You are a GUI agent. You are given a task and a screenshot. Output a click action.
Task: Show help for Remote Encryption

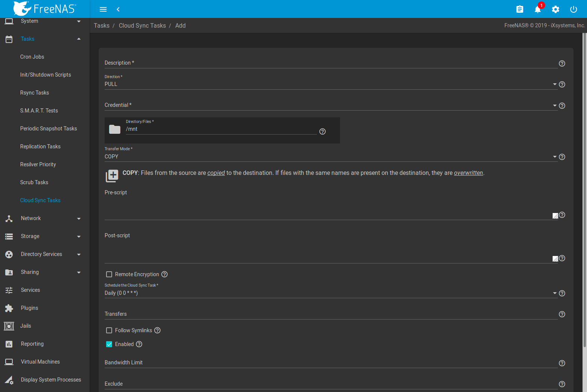164,274
